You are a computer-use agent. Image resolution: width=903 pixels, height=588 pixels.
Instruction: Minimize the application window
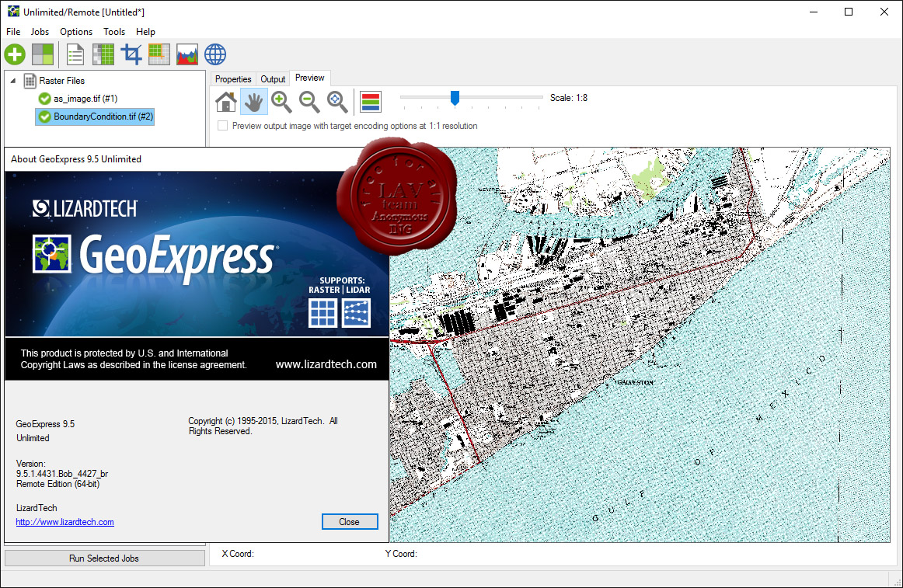point(813,12)
